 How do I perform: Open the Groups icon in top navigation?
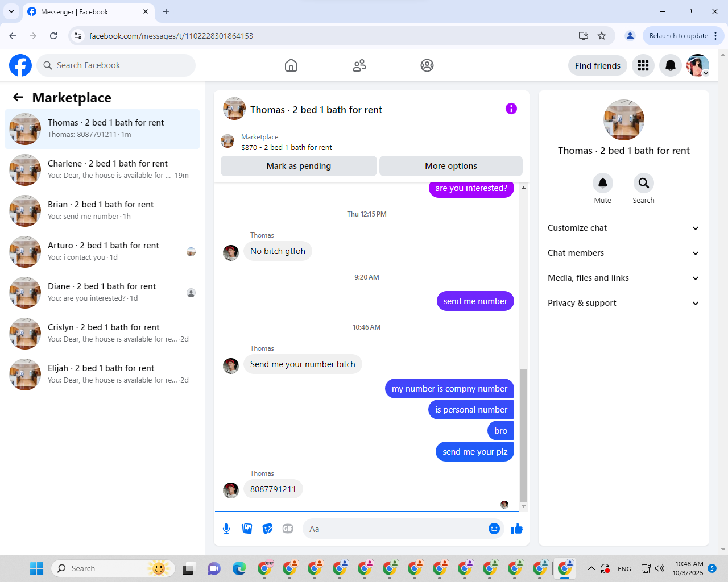(427, 65)
